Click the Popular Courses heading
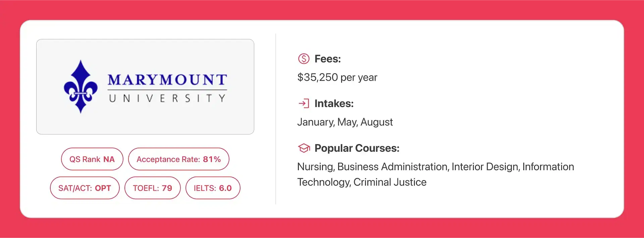The image size is (644, 238). click(x=357, y=148)
